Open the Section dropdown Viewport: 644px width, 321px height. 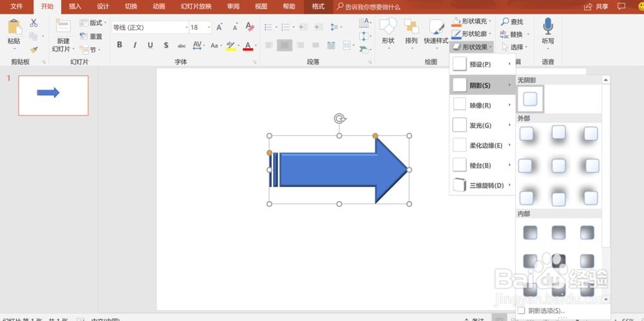[90, 50]
